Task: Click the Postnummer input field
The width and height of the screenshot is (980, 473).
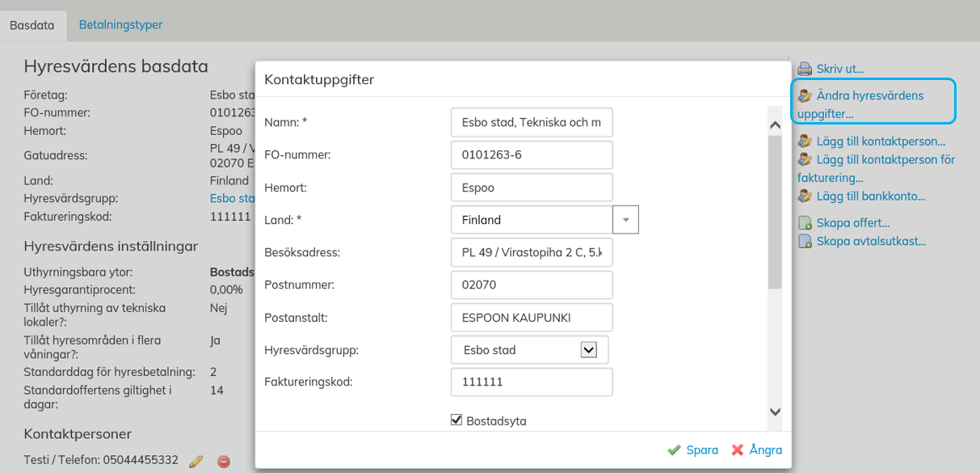Action: pos(531,285)
